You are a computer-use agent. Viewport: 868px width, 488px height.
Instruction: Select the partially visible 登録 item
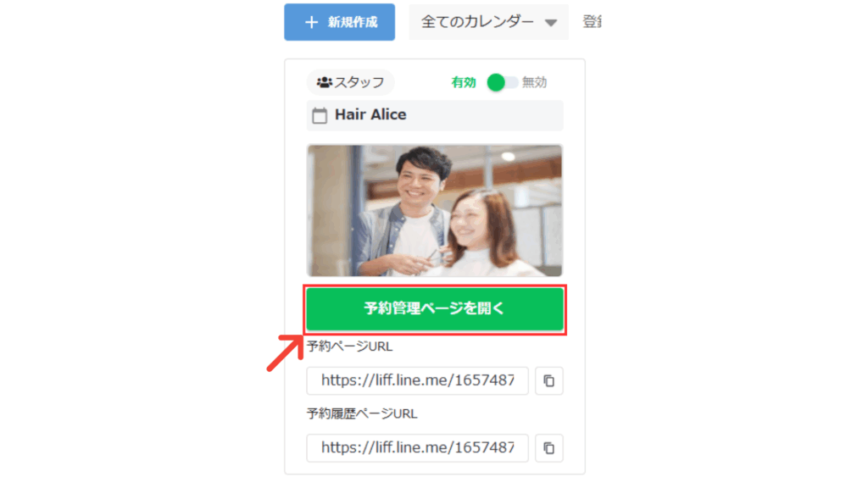tap(592, 22)
